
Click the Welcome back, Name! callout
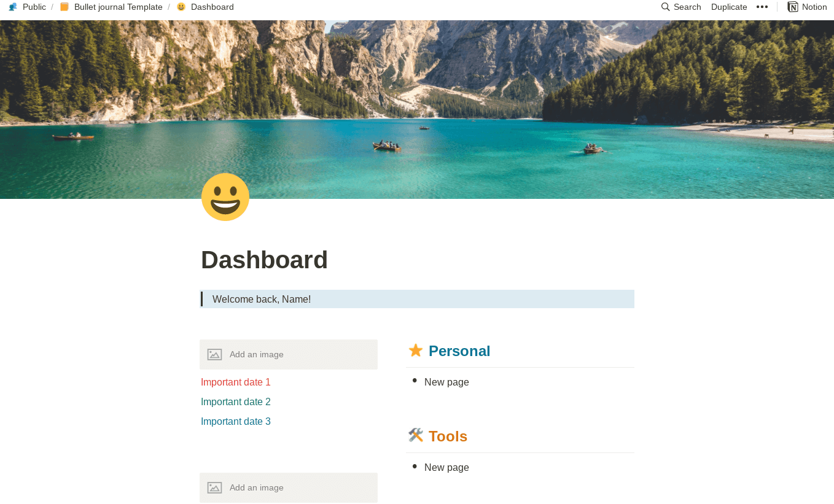coord(417,299)
